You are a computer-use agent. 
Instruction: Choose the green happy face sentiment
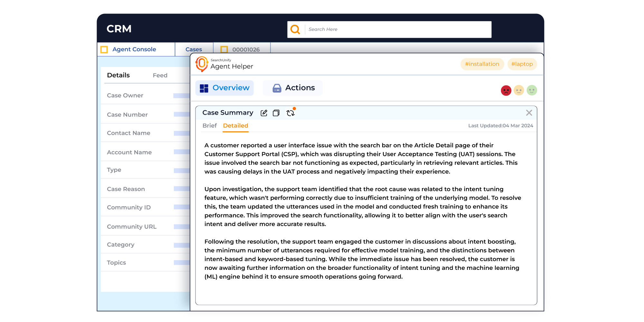532,90
